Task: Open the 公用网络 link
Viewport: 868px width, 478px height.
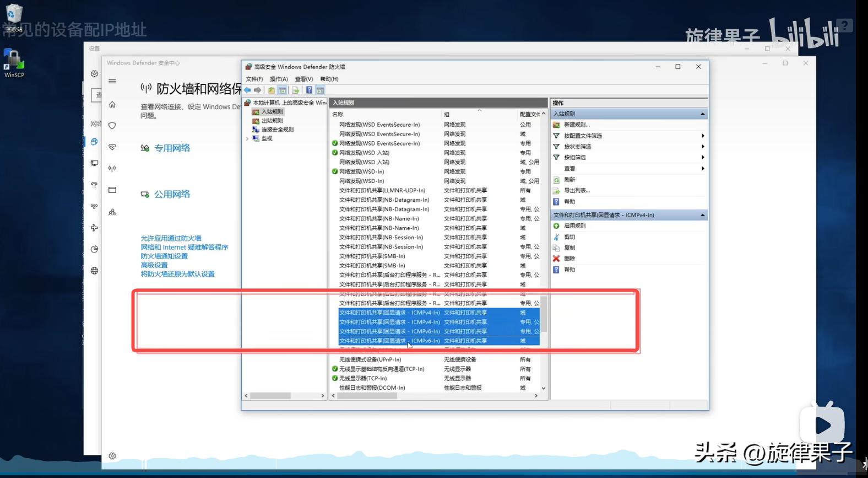Action: coord(172,194)
